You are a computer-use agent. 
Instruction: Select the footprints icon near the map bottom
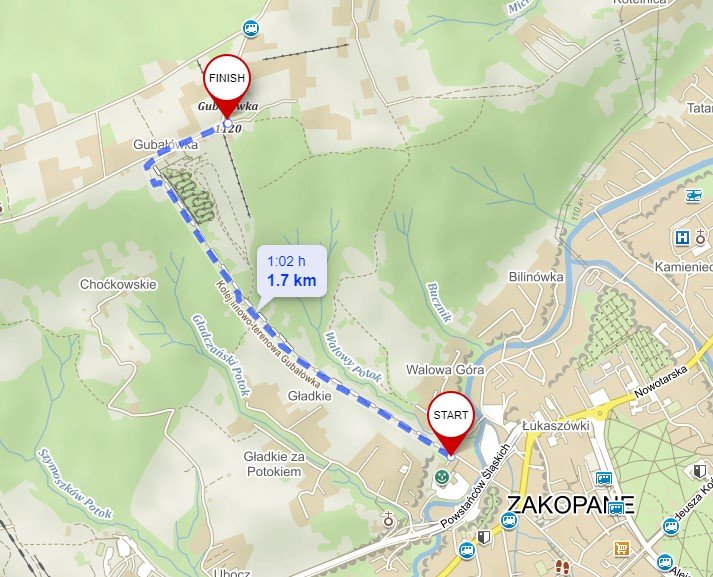[x=562, y=567]
